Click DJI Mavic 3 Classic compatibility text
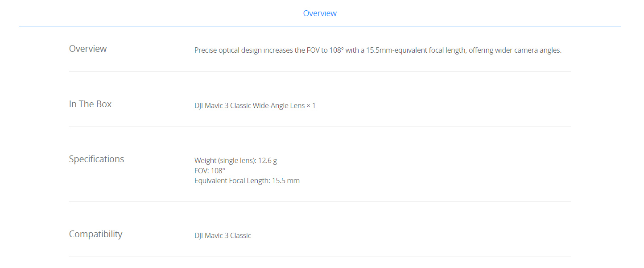 (223, 235)
